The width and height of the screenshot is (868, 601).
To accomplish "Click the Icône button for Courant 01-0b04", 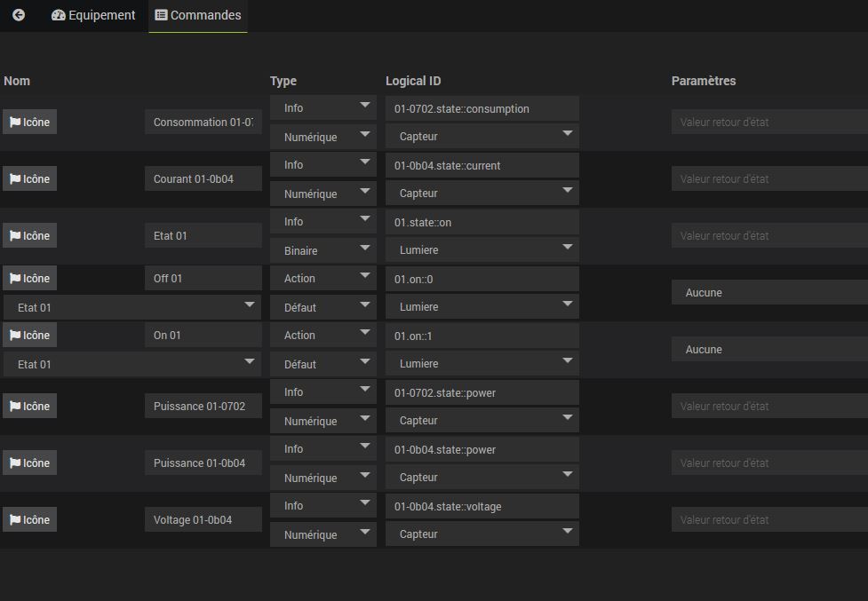I will pyautogui.click(x=30, y=178).
